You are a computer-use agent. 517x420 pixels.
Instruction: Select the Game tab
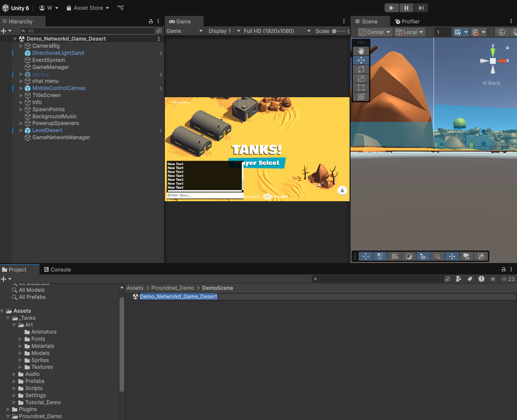(184, 21)
